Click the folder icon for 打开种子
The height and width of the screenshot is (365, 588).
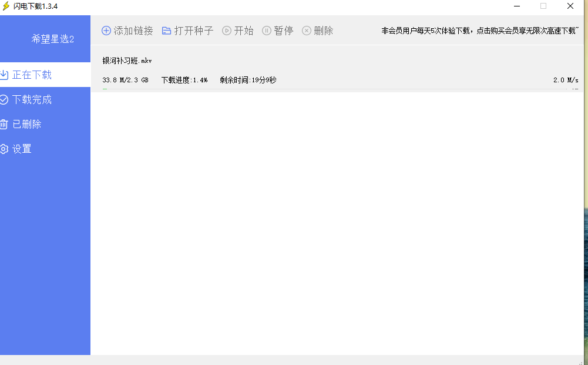coord(166,31)
